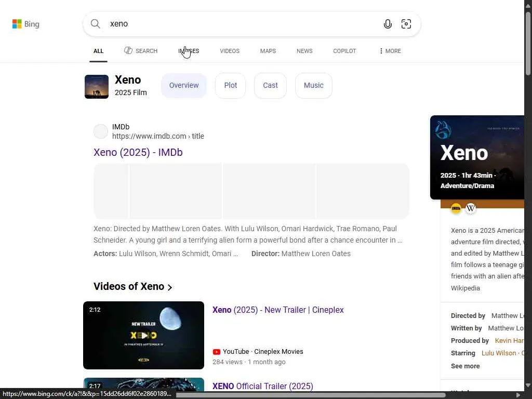This screenshot has width=532, height=399.
Task: Click 'Director: Matthew Loren Oates' text
Action: click(301, 254)
